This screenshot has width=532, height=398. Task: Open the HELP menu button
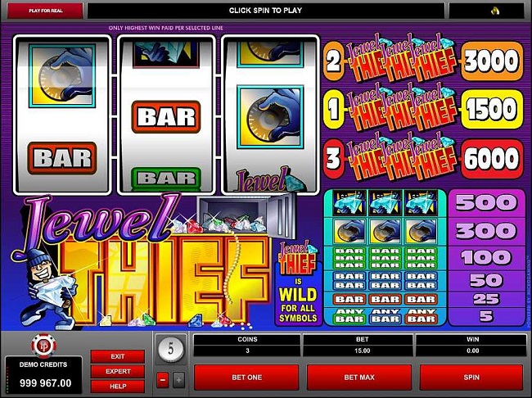pyautogui.click(x=118, y=387)
